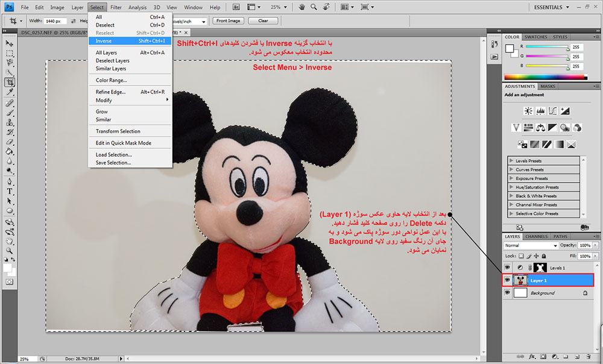Launch Adobe Bridge from top bar
This screenshot has height=364, width=603.
(236, 7)
